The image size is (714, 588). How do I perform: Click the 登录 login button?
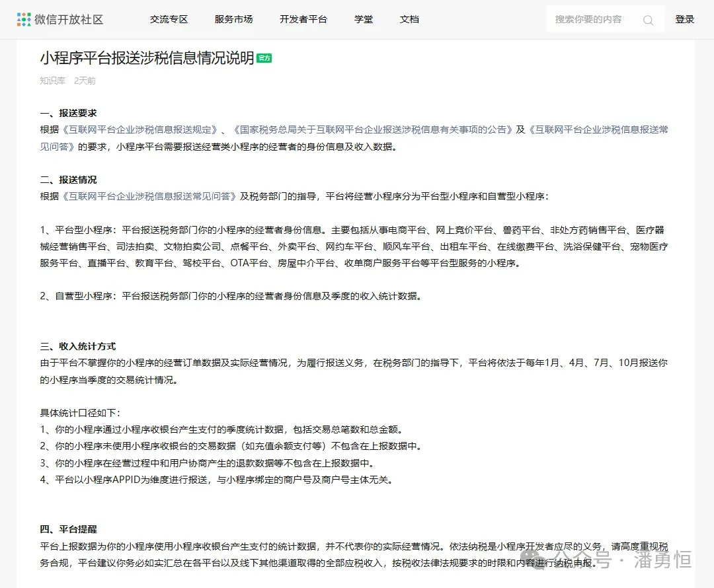684,20
